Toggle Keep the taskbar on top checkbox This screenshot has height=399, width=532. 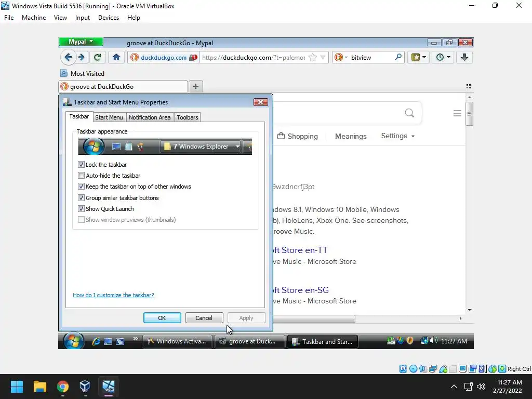coord(81,187)
